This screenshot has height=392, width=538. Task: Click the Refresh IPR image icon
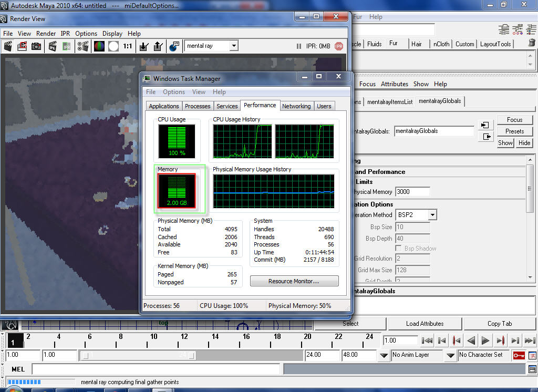coord(67,46)
